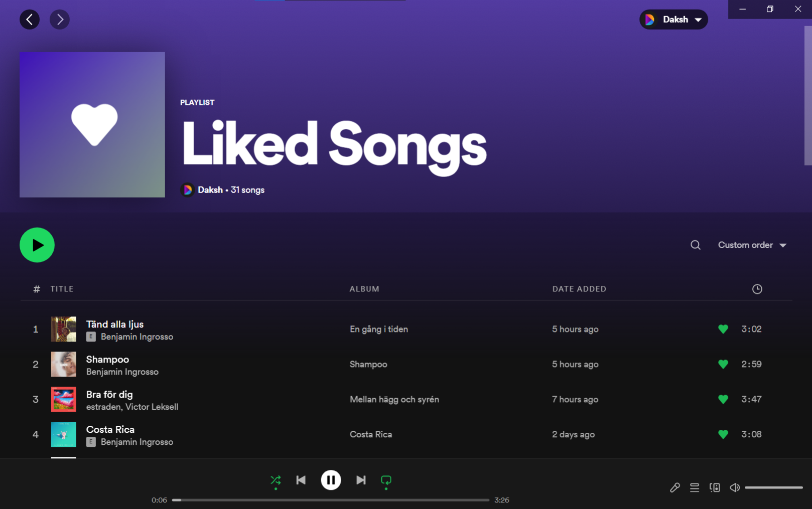This screenshot has width=812, height=509.
Task: Pause the current song
Action: tap(331, 480)
